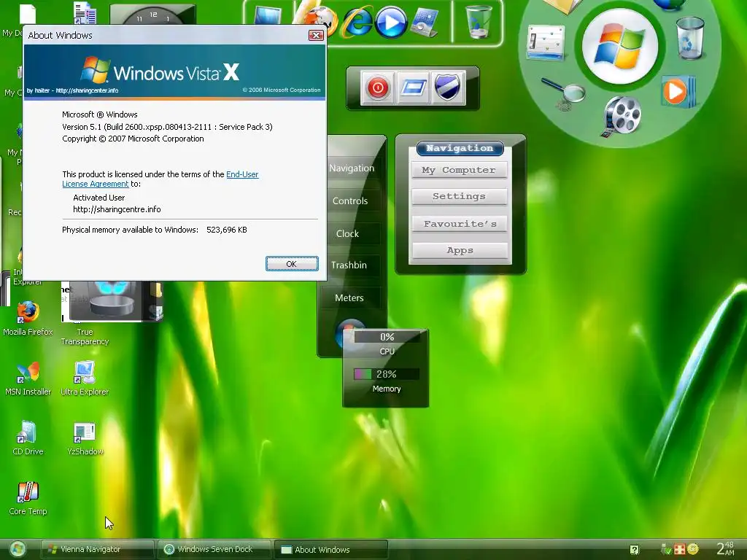747x560 pixels.
Task: Click the 'http://sharingcentre.info' text in dialog
Action: coord(117,209)
